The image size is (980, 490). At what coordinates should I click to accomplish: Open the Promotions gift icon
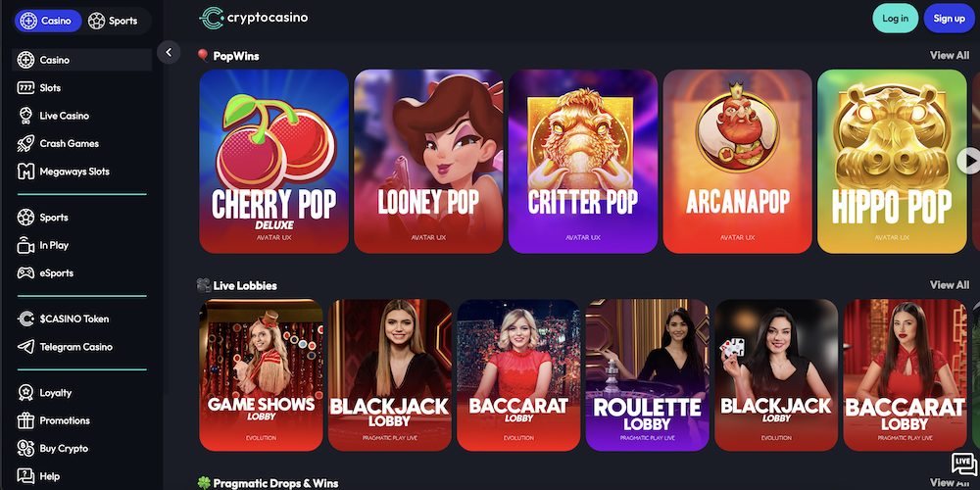click(25, 420)
